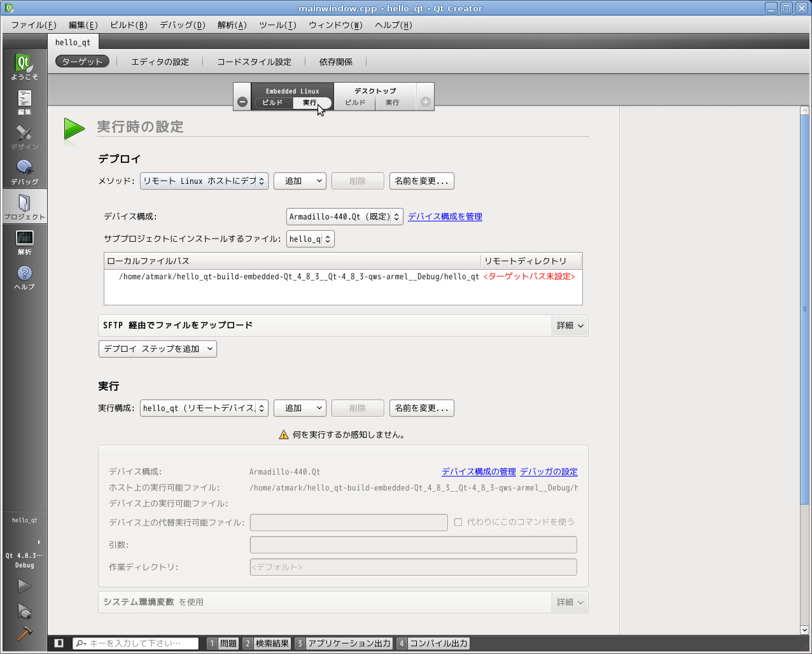812x654 pixels.
Task: Open the Welcome (ようこそ) mode
Action: (x=24, y=67)
